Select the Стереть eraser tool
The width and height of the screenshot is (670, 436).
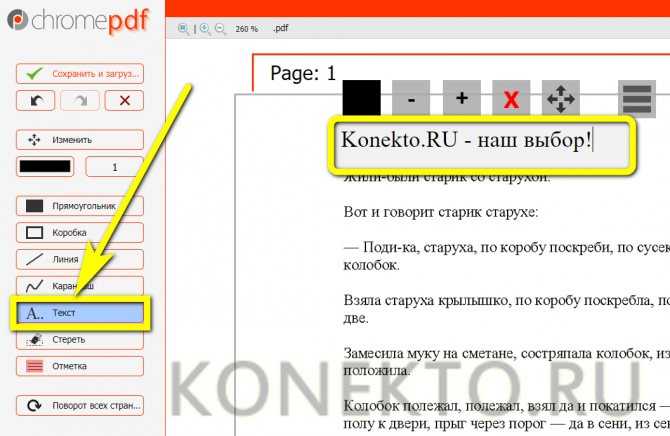tap(80, 340)
